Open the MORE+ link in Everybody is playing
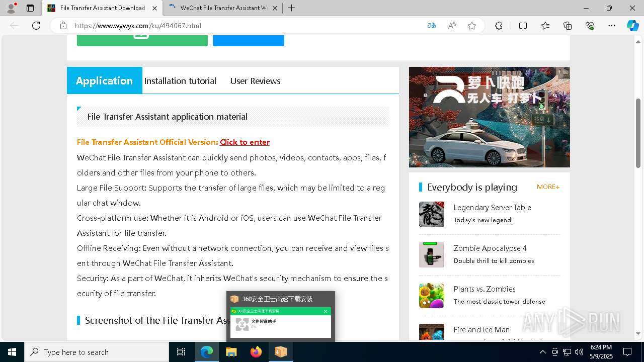The height and width of the screenshot is (362, 644). click(x=548, y=187)
